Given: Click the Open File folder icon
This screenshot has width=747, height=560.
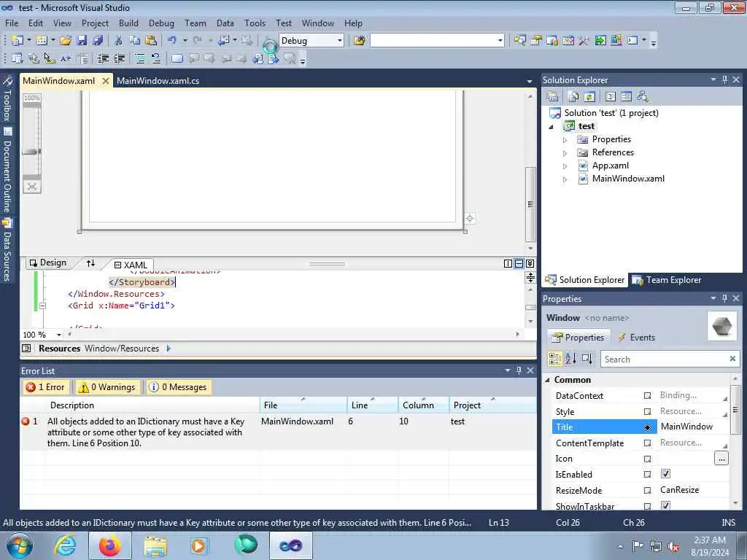Looking at the screenshot, I should [65, 41].
